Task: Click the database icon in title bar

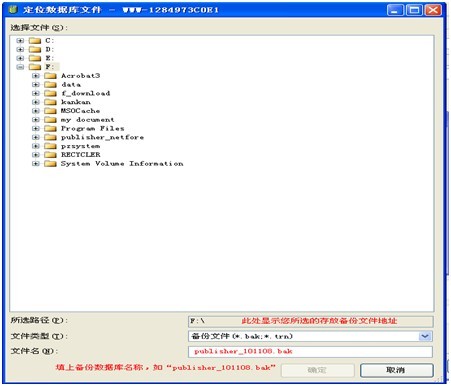Action: 13,10
